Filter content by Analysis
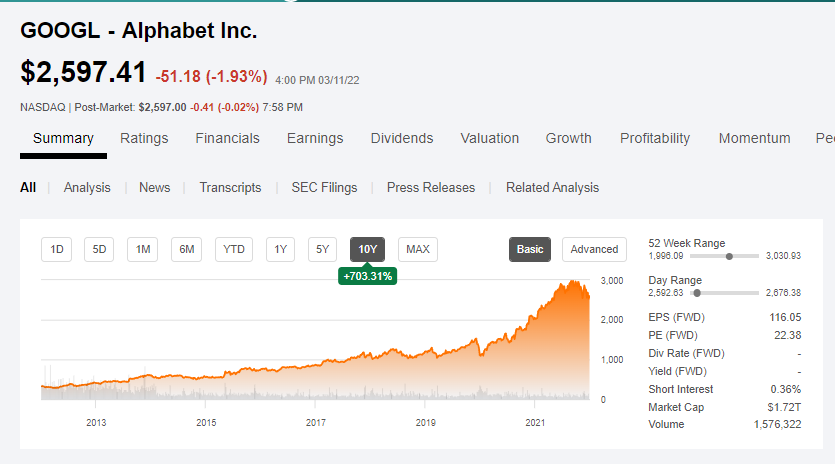The width and height of the screenshot is (835, 464). click(x=87, y=188)
